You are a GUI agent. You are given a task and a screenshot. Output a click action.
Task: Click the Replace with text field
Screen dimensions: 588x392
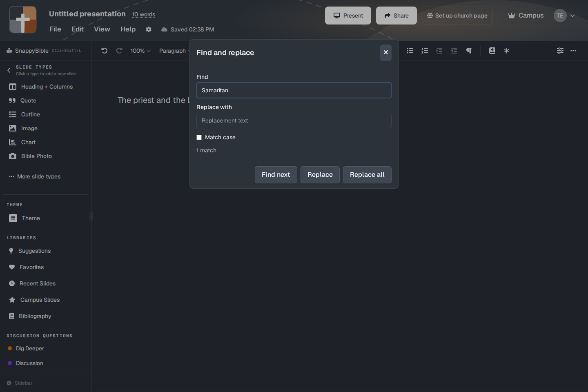point(294,120)
